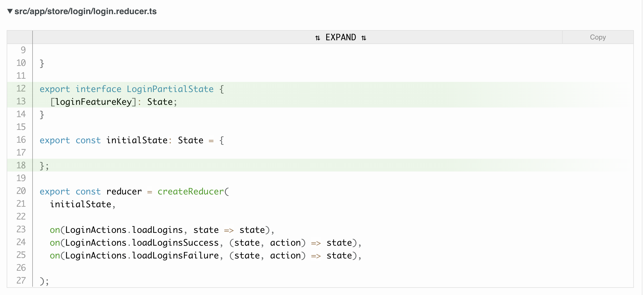Click the highlighted closing brace line 18

44,165
